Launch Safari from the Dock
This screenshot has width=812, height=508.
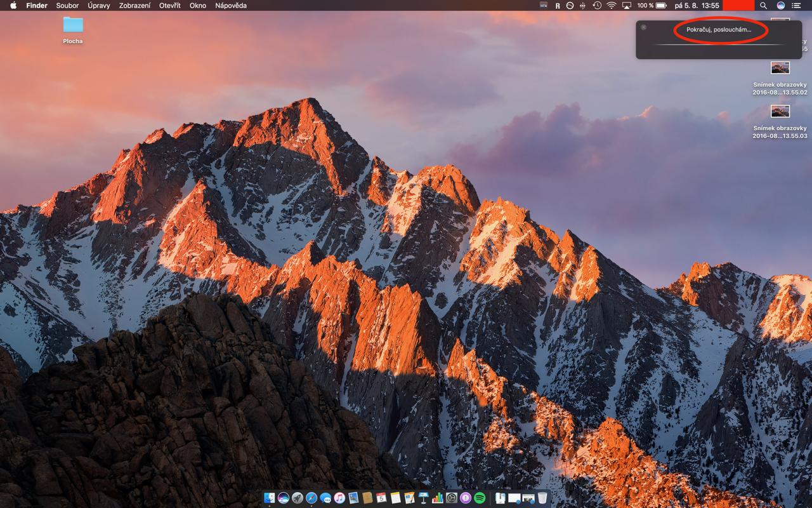[311, 498]
